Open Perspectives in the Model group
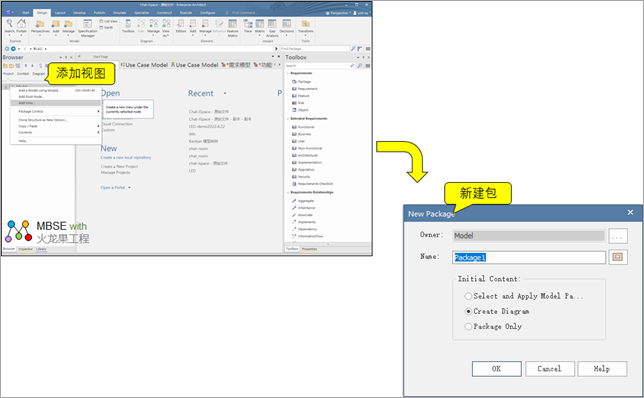The height and width of the screenshot is (398, 644). coord(40,27)
